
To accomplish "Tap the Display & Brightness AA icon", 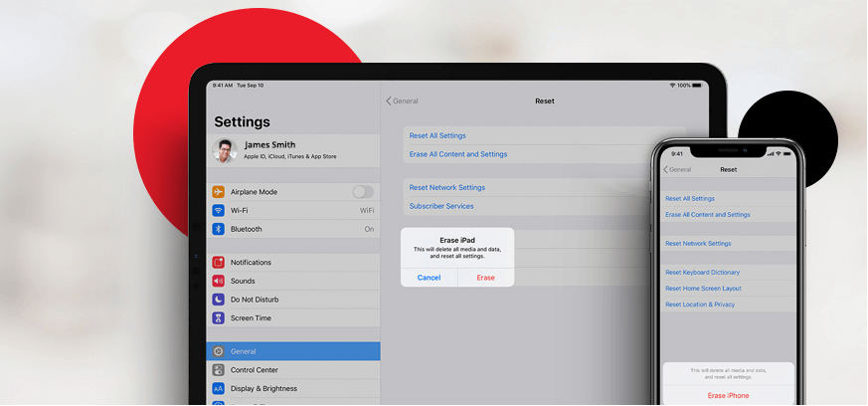I will point(218,388).
